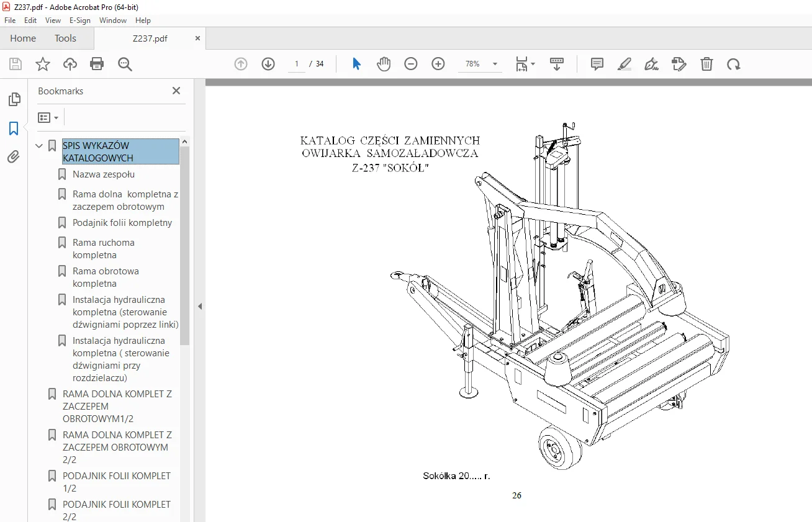
Task: Open the zoom level dropdown arrow
Action: click(495, 64)
